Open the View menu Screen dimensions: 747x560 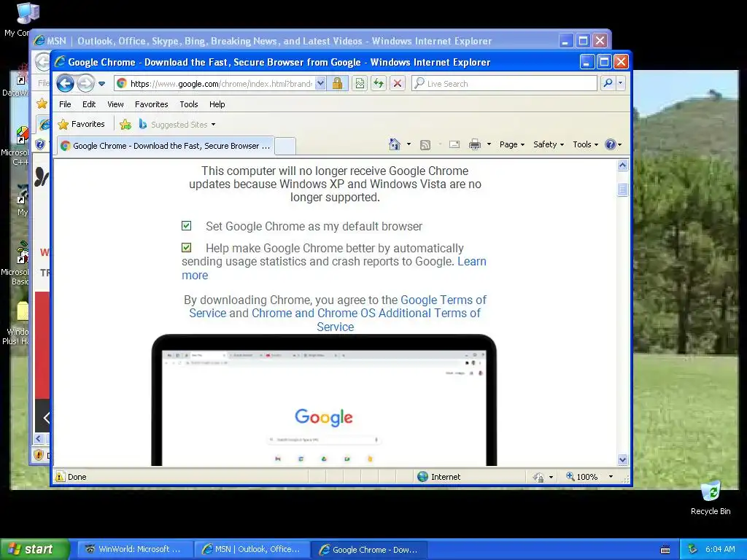[115, 104]
